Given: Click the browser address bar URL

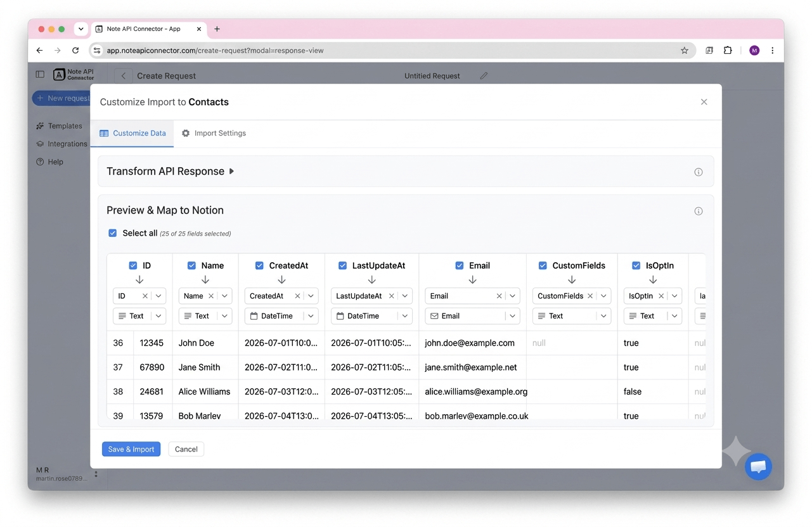Looking at the screenshot, I should 215,51.
